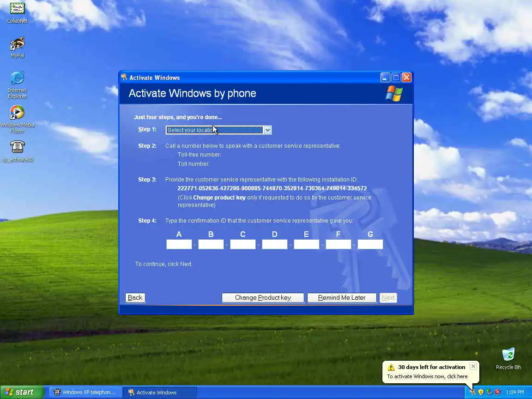Viewport: 532px width, 399px height.
Task: Click the 30 days left for activation balloon
Action: coord(431,372)
